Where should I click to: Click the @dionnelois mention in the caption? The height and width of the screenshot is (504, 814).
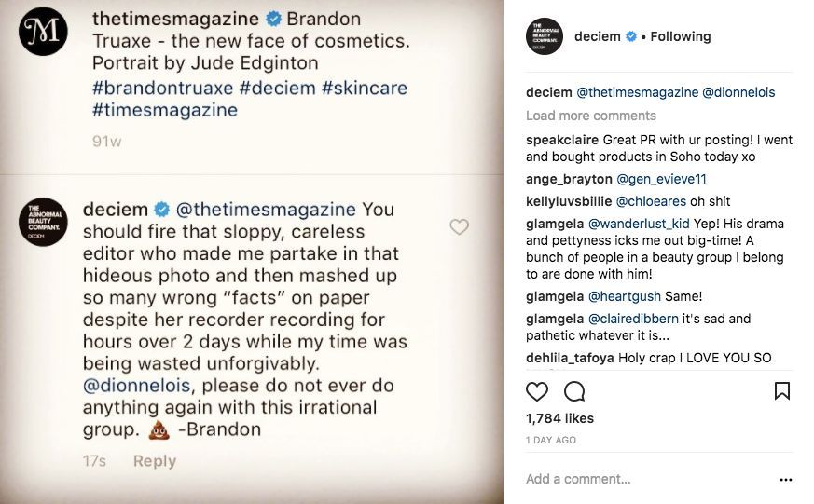pos(738,92)
